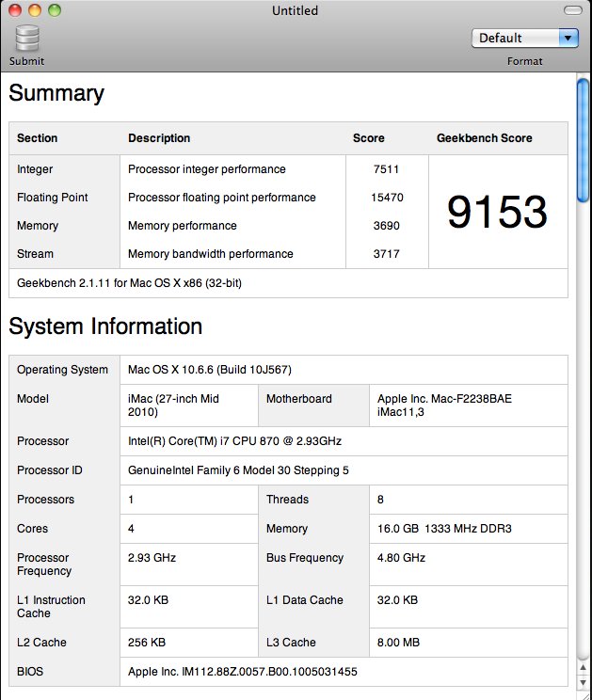592x700 pixels.
Task: Click the Untitled window title
Action: (296, 10)
